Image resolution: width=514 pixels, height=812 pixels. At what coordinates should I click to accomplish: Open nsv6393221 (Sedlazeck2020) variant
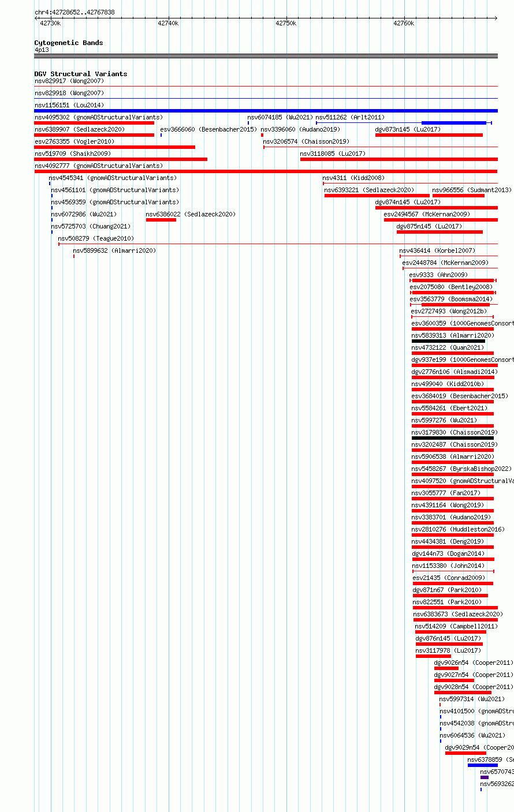coord(369,190)
